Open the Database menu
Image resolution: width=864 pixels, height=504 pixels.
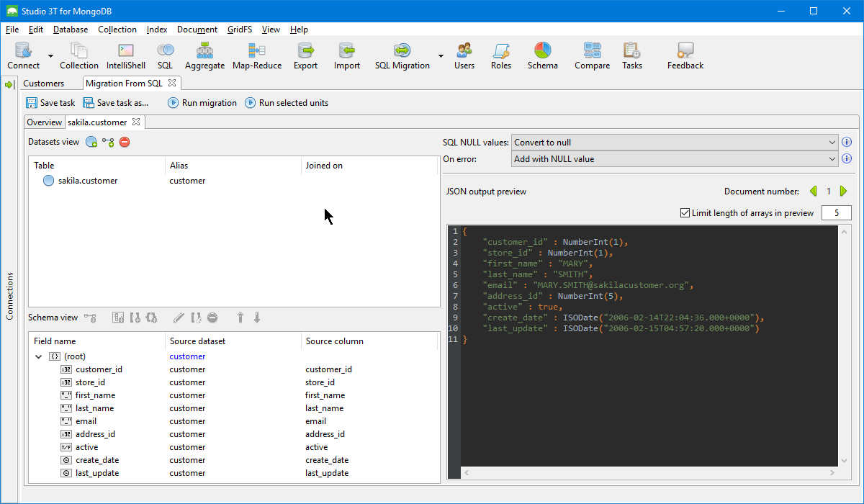pyautogui.click(x=71, y=30)
